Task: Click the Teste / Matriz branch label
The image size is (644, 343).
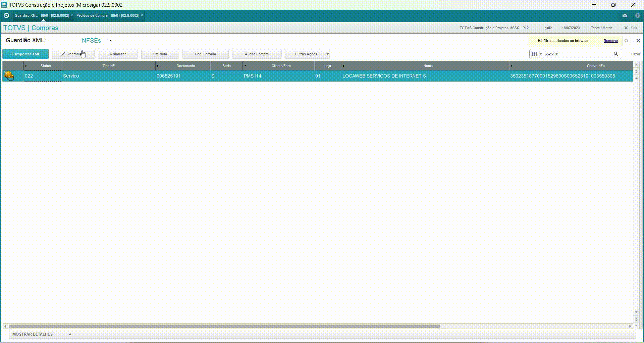Action: tap(601, 28)
